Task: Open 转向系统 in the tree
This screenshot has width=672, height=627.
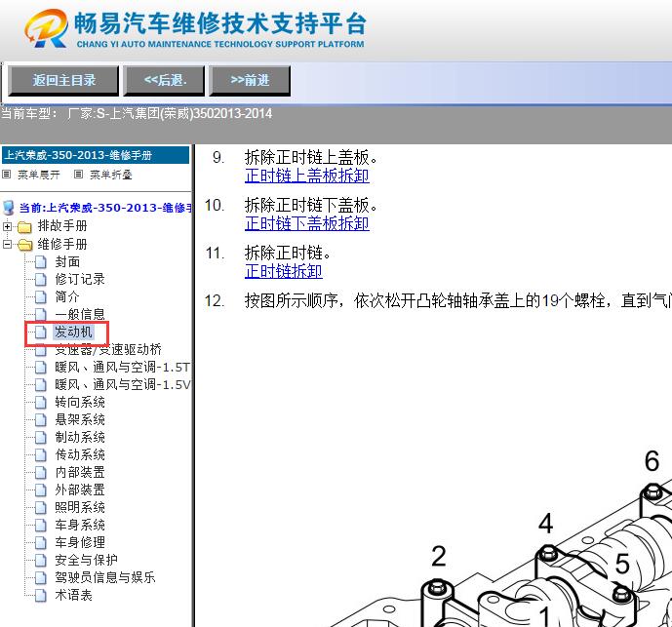Action: click(80, 402)
